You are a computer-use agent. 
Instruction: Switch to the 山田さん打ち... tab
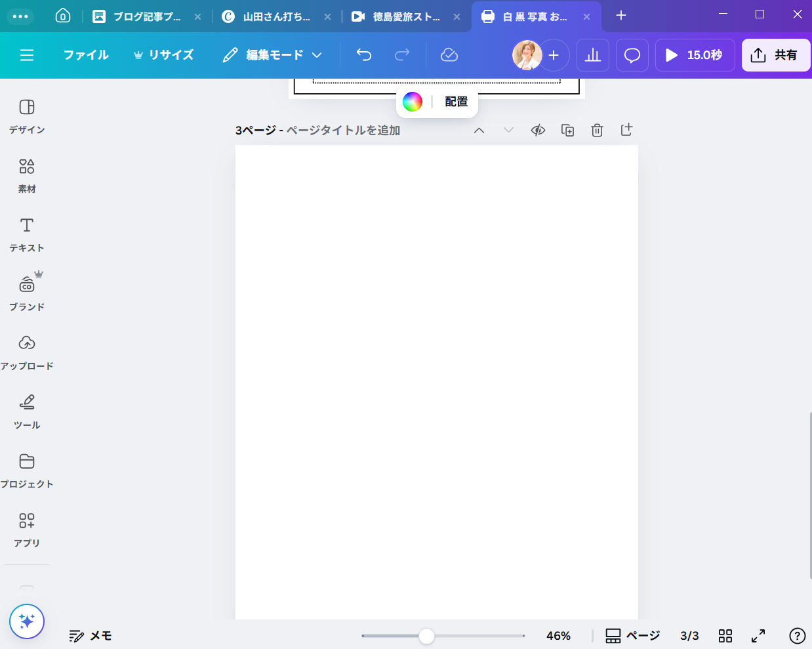coord(275,16)
